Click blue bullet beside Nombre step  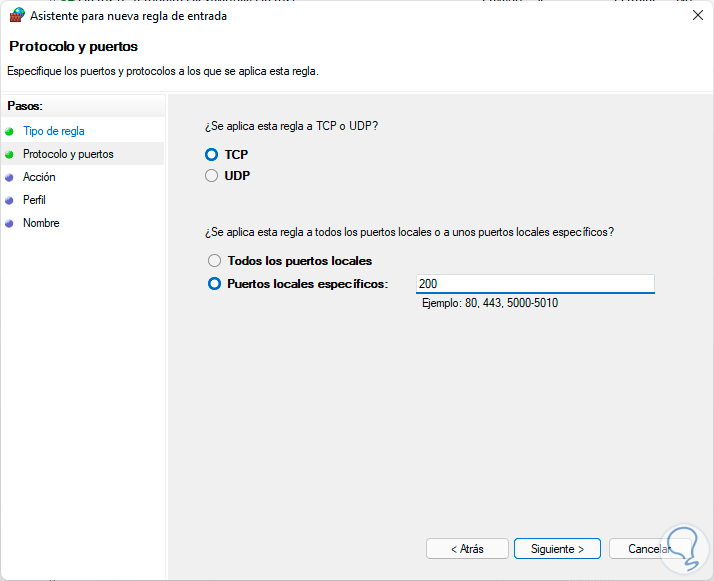pos(10,223)
